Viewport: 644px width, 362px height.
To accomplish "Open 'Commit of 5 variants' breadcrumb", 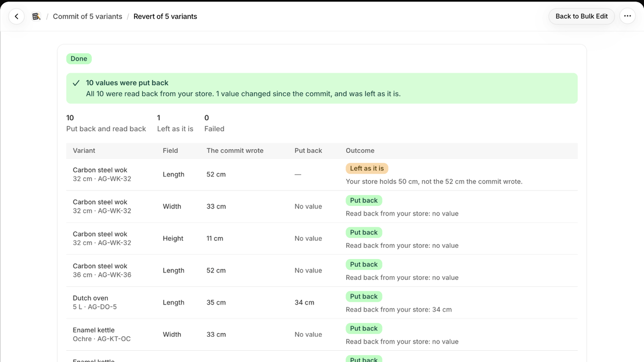I will coord(87,17).
